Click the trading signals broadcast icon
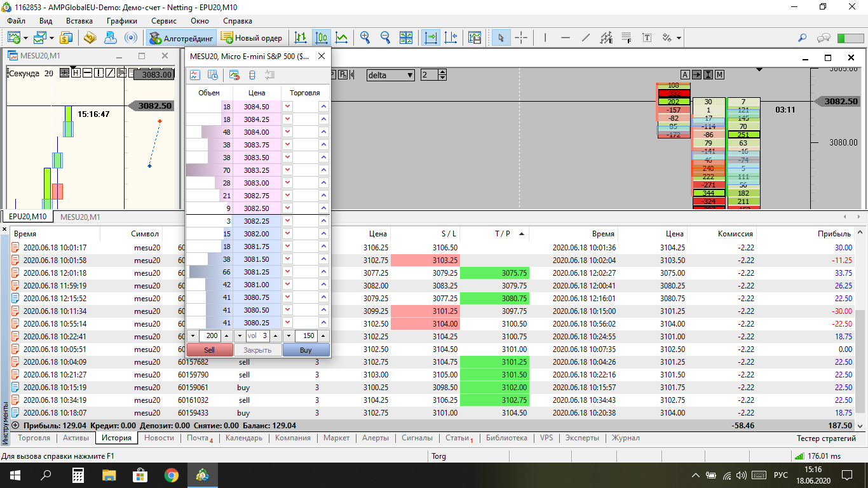Screen dimensions: 868x488 pyautogui.click(x=131, y=37)
